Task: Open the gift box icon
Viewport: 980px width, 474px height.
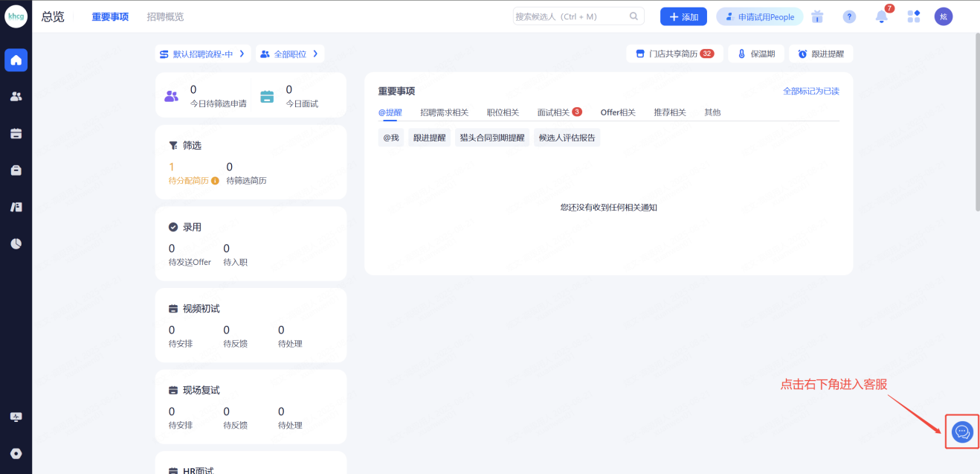Action: point(818,17)
